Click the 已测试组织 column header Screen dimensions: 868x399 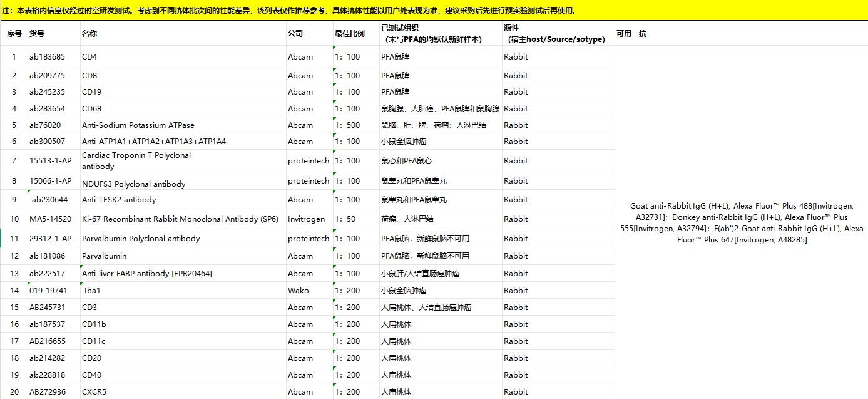(441, 34)
